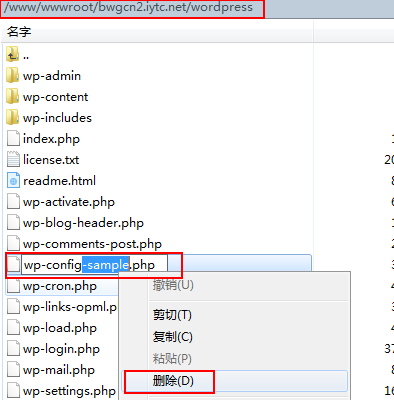Screen dimensions: 394x400
Task: Click the wp-comments-post.php file icon
Action: 13,244
